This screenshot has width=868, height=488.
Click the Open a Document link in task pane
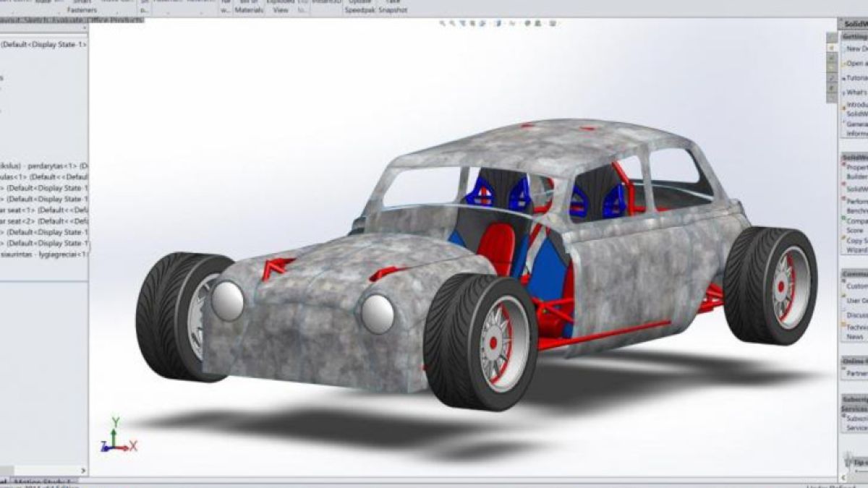854,64
